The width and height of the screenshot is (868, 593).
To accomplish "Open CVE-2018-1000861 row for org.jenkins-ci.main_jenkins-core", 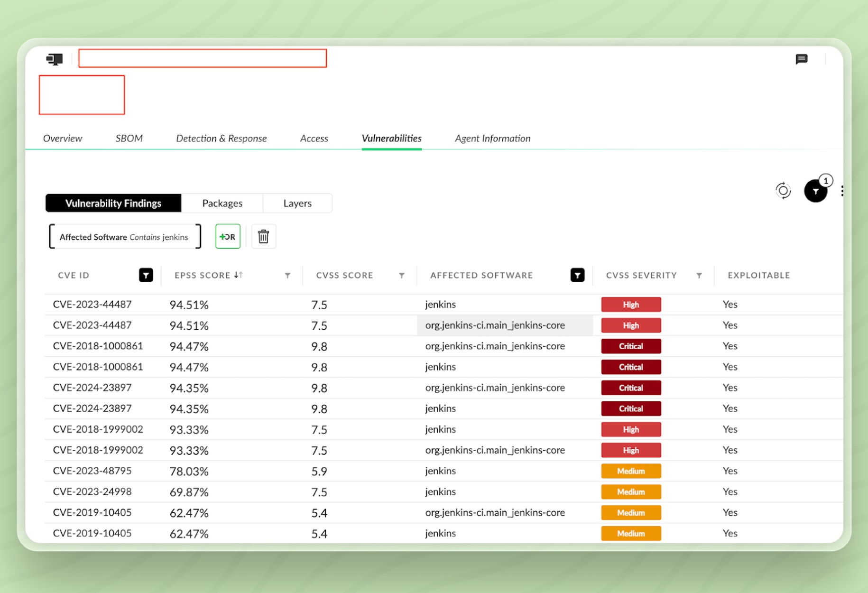I will tap(443, 346).
